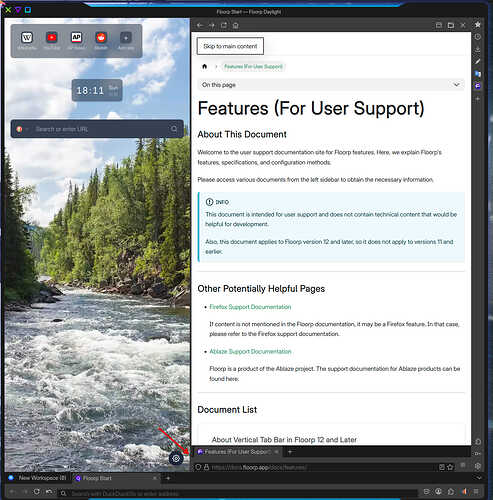
Task: Open the YouTube shortcut tile
Action: (52, 40)
